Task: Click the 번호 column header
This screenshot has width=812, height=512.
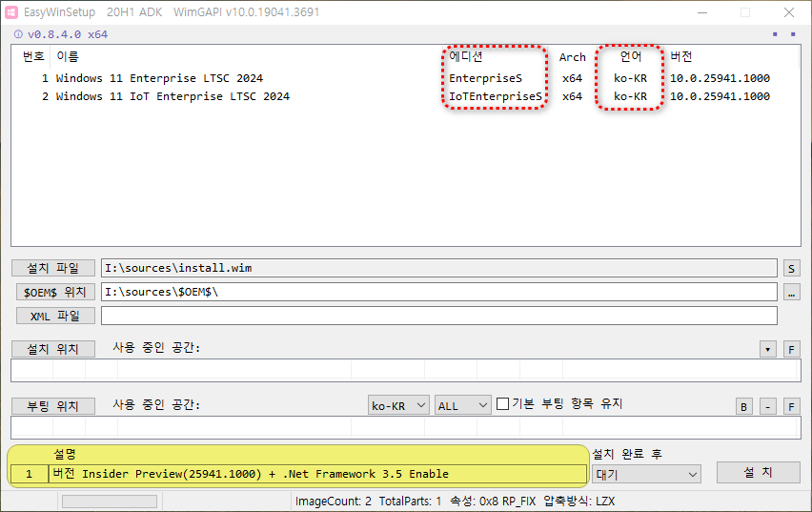Action: click(x=33, y=56)
